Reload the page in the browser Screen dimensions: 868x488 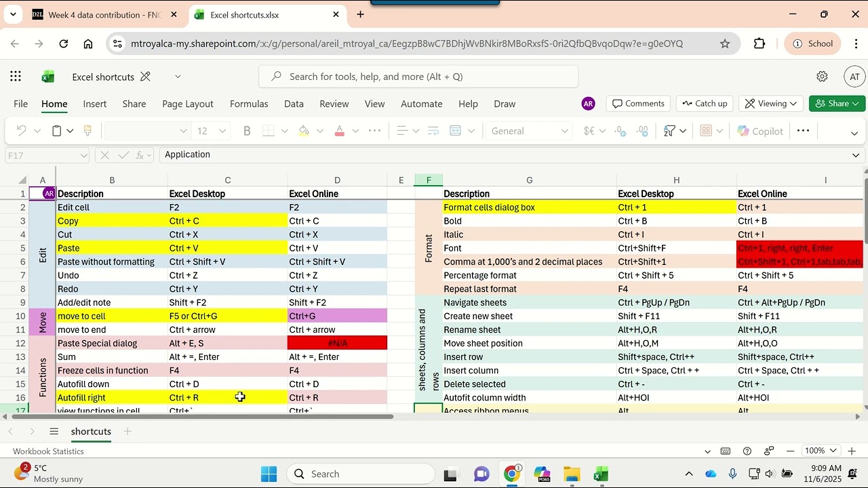point(63,43)
